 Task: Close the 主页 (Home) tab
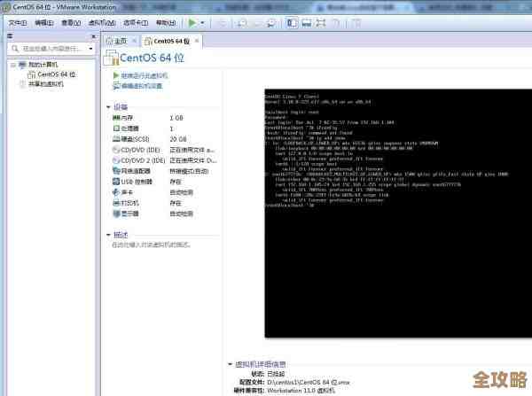point(135,41)
